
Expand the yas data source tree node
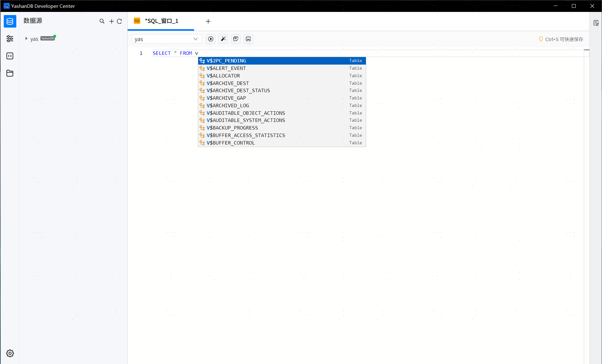(x=26, y=39)
